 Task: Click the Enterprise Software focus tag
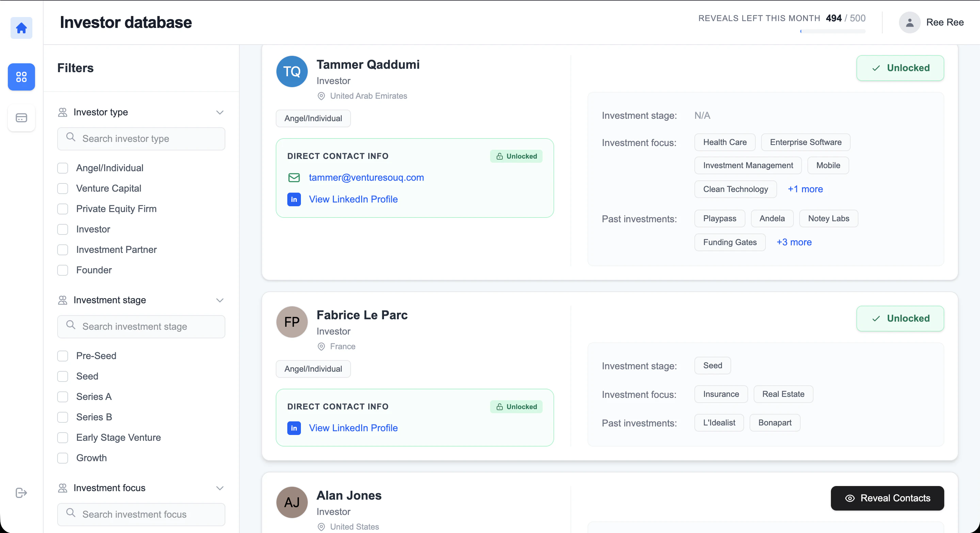tap(805, 142)
